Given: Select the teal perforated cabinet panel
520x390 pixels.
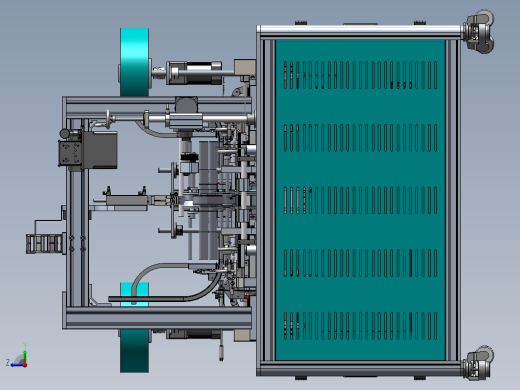Looking at the screenshot, I should pos(360,200).
